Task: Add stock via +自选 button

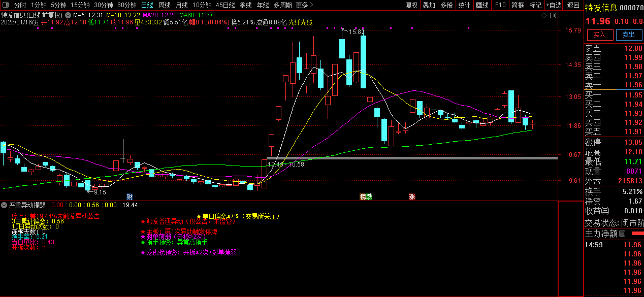Action: coord(554,5)
